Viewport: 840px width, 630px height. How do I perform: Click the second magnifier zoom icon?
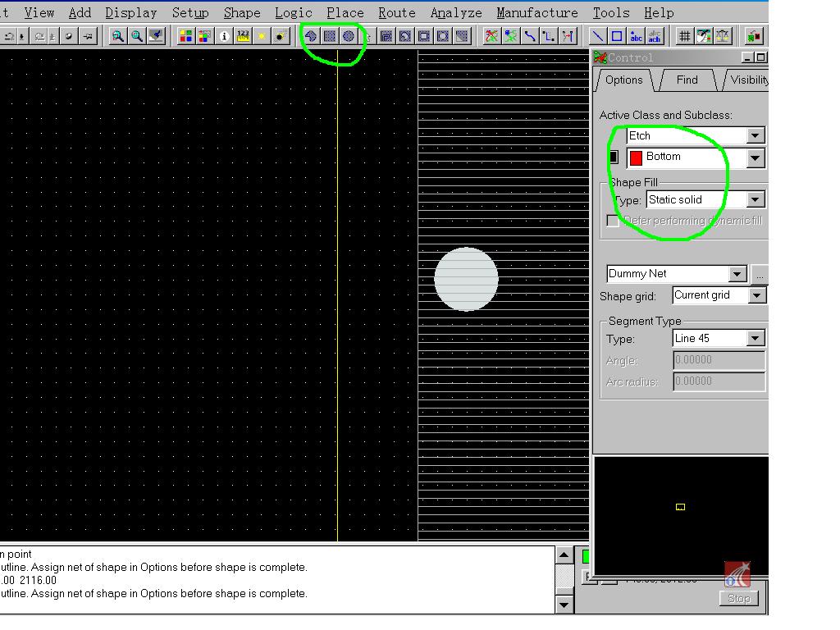[x=137, y=36]
